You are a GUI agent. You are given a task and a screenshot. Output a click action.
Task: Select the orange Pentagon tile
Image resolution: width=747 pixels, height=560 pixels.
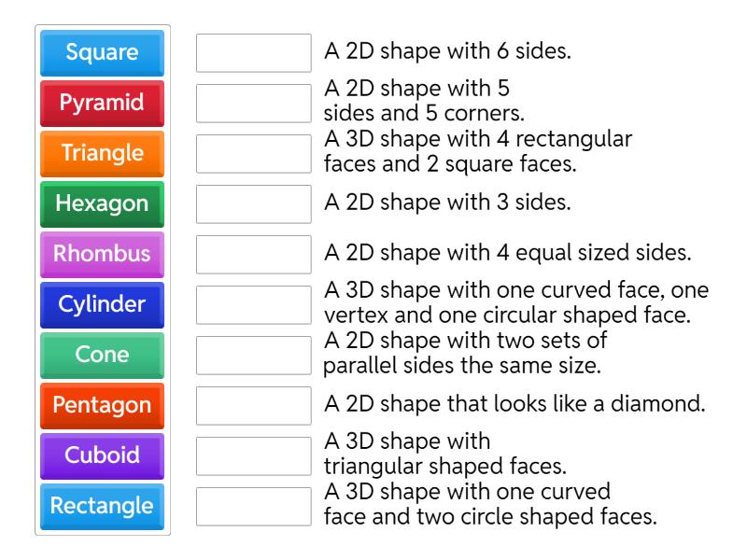tap(102, 405)
